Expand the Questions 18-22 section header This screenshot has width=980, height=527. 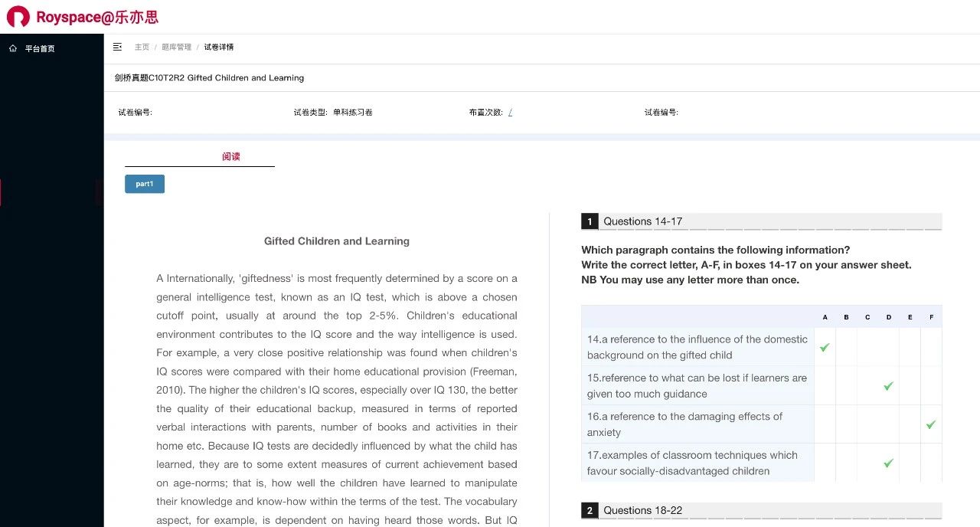click(642, 510)
